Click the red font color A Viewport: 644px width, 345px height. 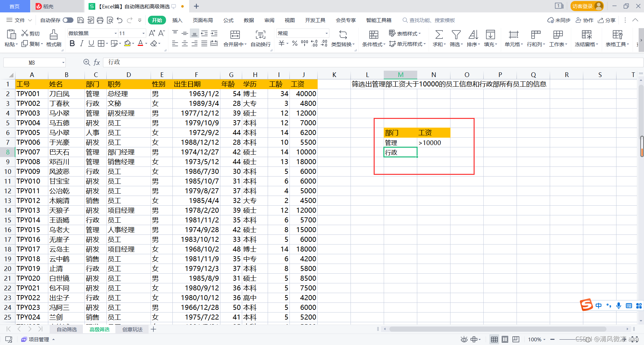pos(141,44)
